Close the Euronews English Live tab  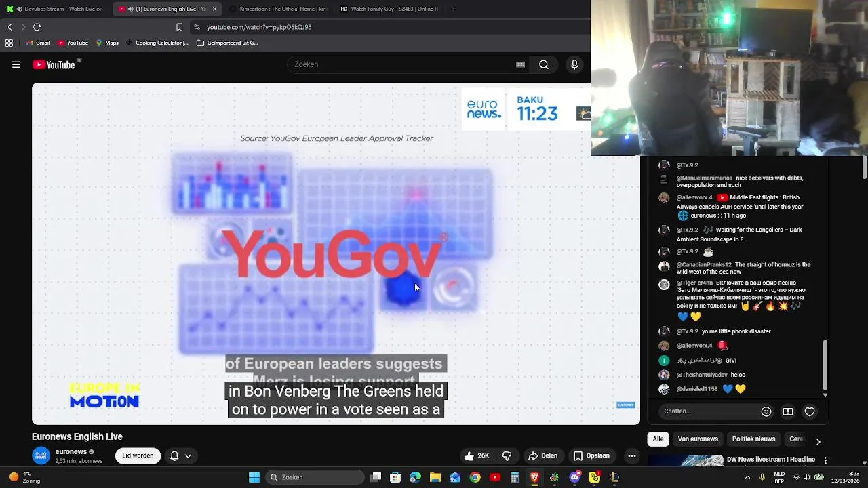[x=215, y=9]
